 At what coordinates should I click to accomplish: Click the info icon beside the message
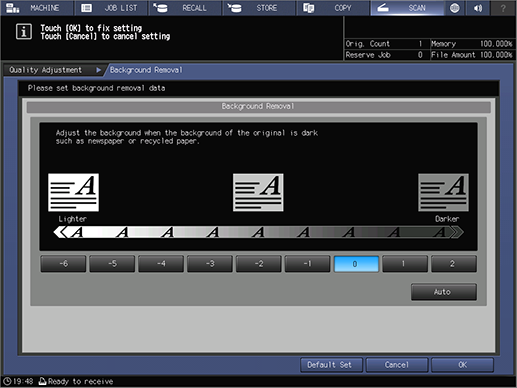click(x=24, y=32)
